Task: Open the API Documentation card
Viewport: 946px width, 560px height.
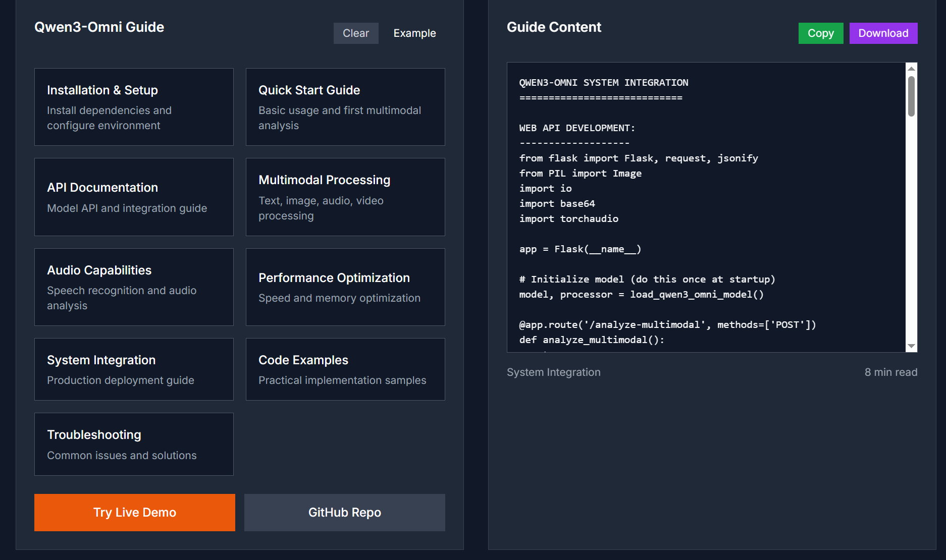Action: click(x=134, y=197)
